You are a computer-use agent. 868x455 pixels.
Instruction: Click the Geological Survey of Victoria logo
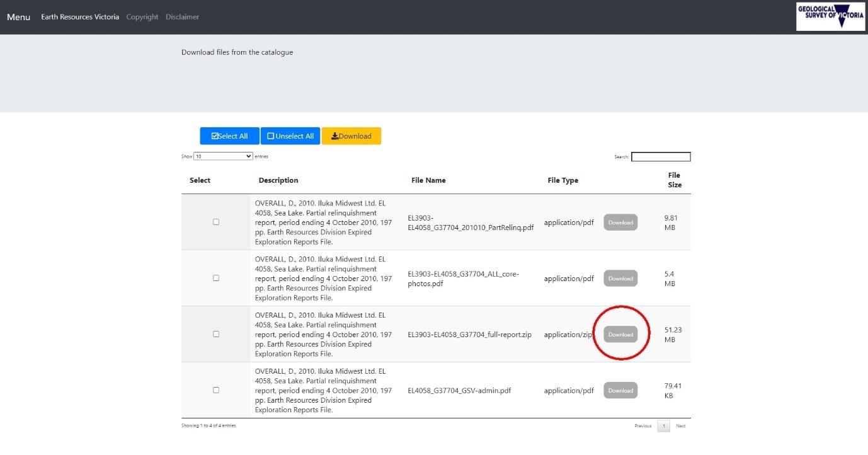pos(830,16)
